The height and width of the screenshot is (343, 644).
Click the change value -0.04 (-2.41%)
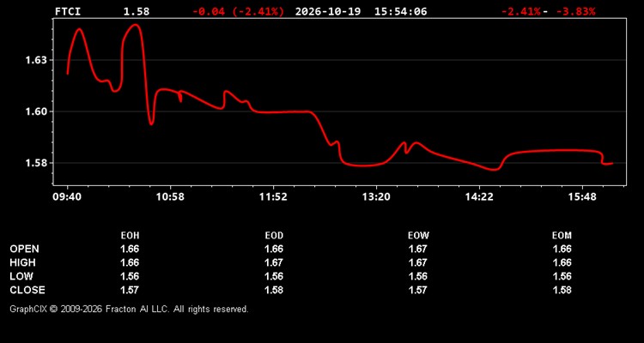click(x=238, y=11)
